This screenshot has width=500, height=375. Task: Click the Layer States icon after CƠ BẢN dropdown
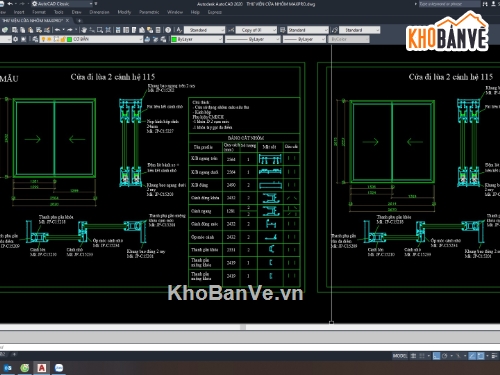click(164, 39)
